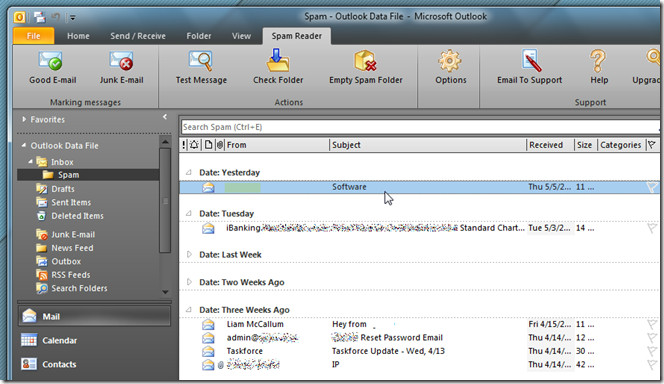Click Empty Spam Folder icon

[365, 61]
